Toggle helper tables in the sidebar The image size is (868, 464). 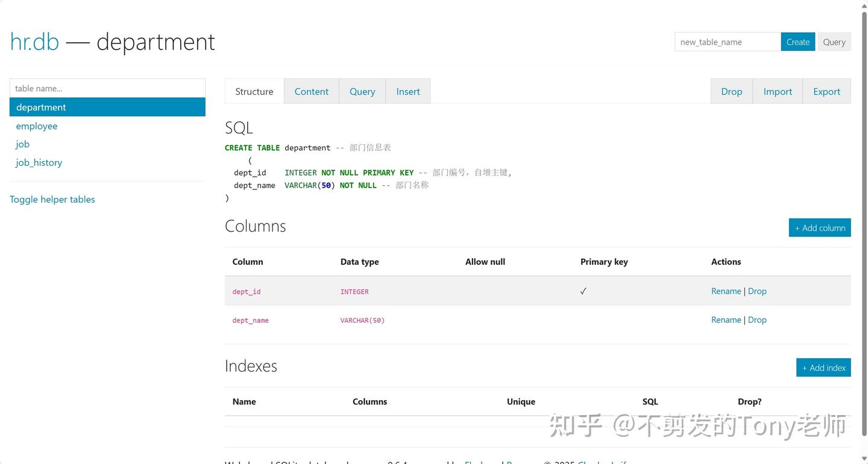pos(52,199)
